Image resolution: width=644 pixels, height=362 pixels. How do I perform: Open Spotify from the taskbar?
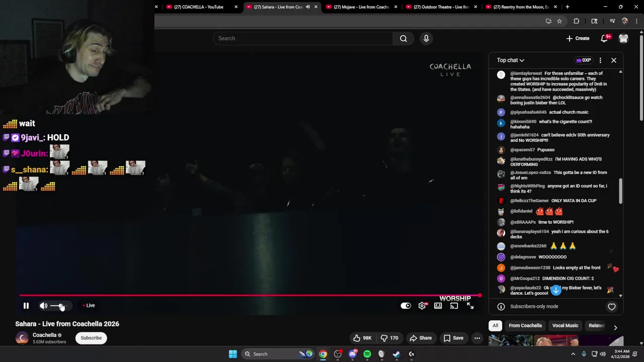367,354
